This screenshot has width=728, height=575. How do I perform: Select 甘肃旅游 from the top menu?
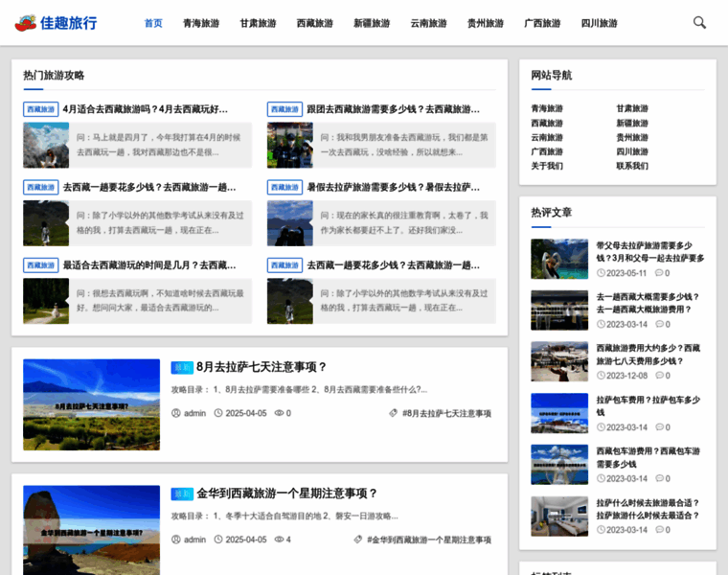[x=258, y=23]
